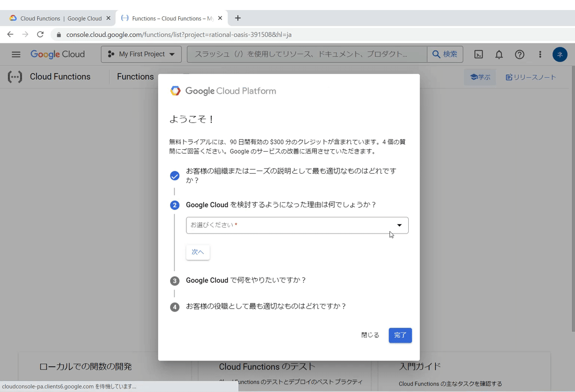The width and height of the screenshot is (575, 392).
Task: Click the site lock icon in address bar
Action: click(59, 34)
